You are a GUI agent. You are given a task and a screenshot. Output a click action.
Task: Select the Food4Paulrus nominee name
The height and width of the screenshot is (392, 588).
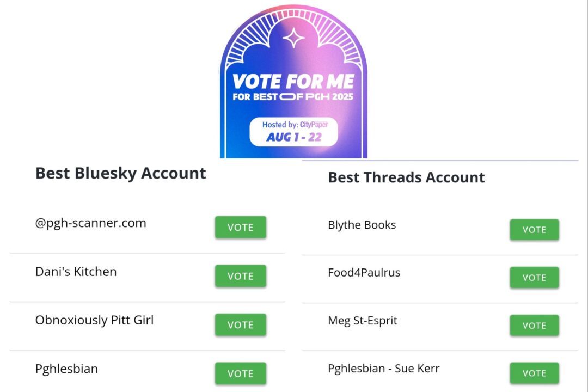click(364, 273)
